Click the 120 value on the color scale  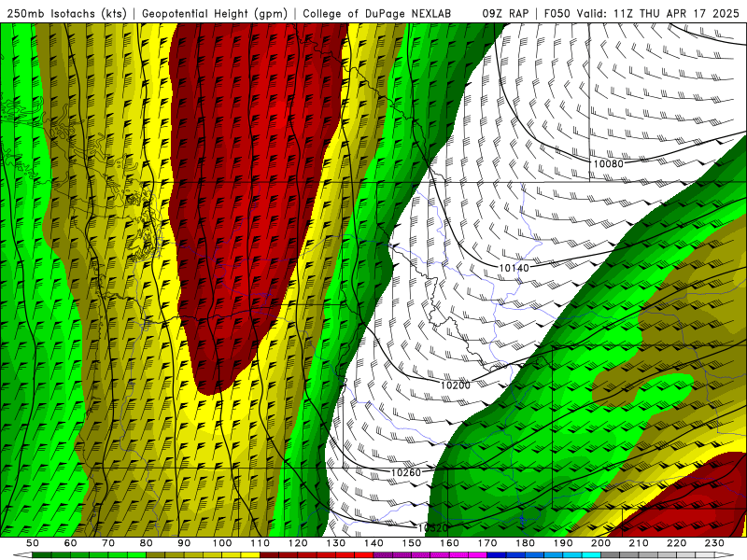[x=298, y=543]
